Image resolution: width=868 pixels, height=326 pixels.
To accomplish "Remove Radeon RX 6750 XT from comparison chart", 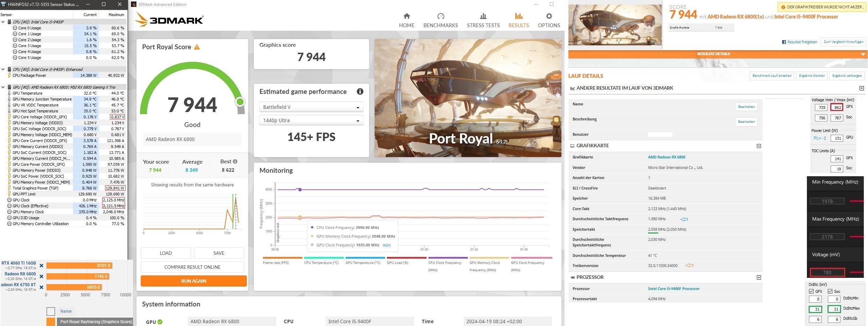I will pos(42,287).
